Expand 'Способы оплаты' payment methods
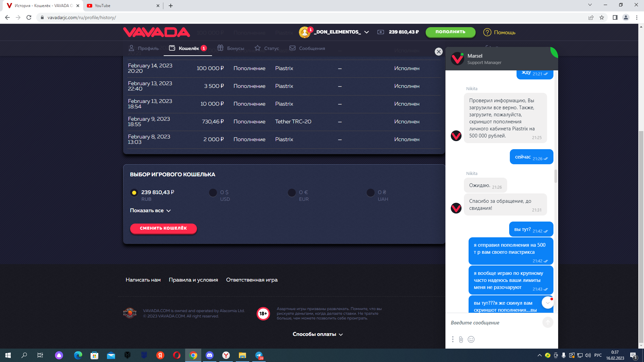This screenshot has width=644, height=362. click(x=318, y=334)
